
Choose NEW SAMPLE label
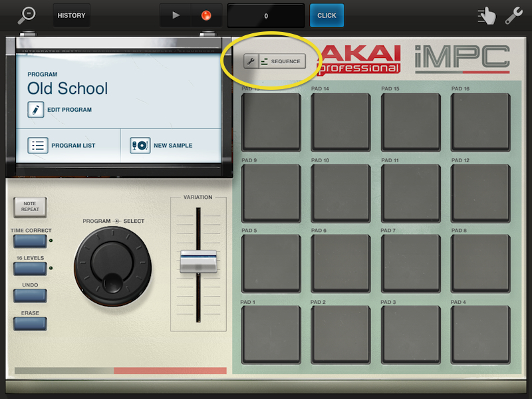pos(173,146)
